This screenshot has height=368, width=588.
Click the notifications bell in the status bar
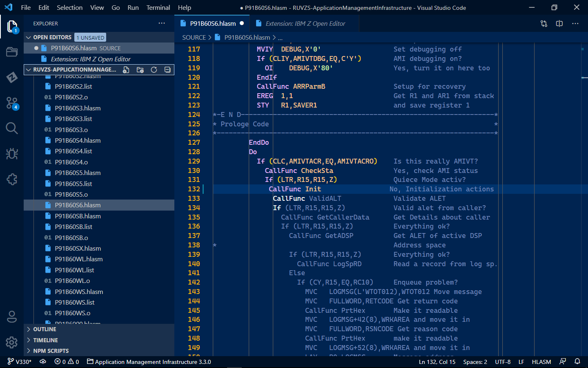(577, 361)
